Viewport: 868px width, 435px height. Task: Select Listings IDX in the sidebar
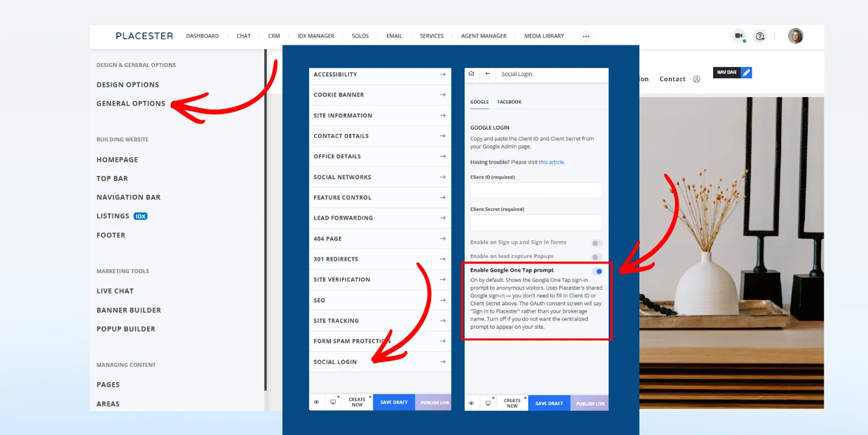[x=122, y=216]
